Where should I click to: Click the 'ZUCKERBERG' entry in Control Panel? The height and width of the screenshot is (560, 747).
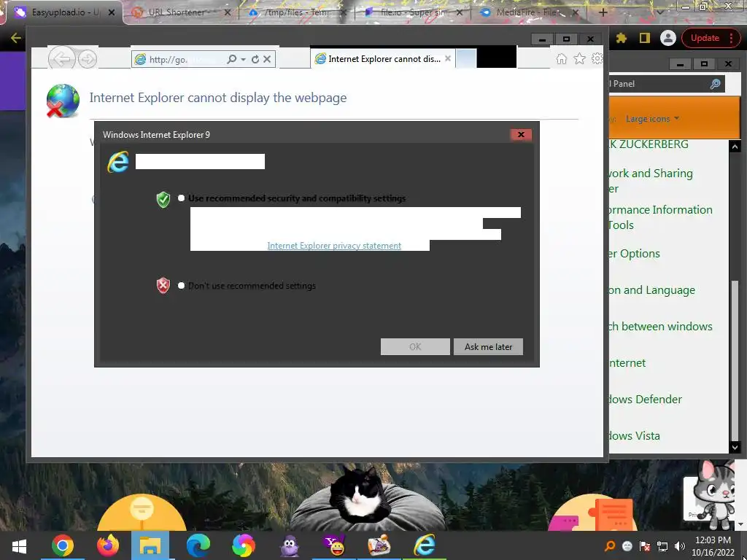click(649, 144)
